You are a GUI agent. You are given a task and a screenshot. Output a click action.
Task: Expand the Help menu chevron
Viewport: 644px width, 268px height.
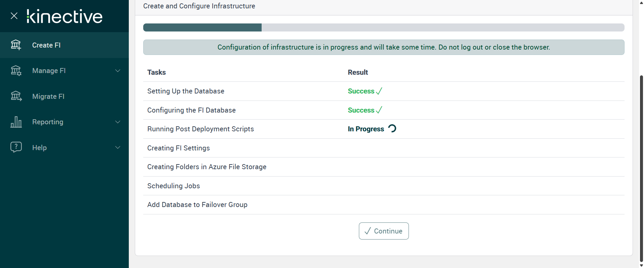click(118, 147)
